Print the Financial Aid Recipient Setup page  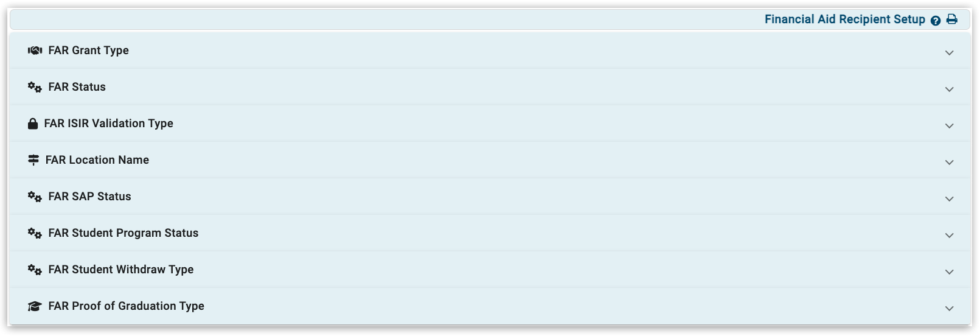(x=952, y=19)
